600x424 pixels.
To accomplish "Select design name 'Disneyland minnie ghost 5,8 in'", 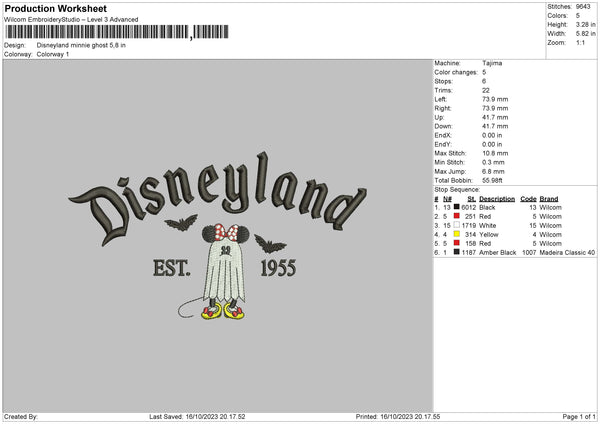I will (x=81, y=45).
